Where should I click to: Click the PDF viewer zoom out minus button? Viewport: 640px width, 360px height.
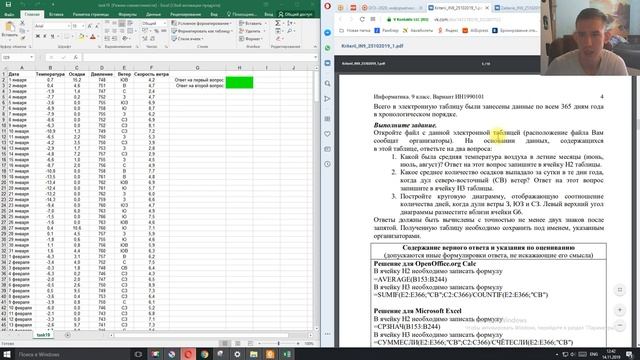click(x=620, y=325)
